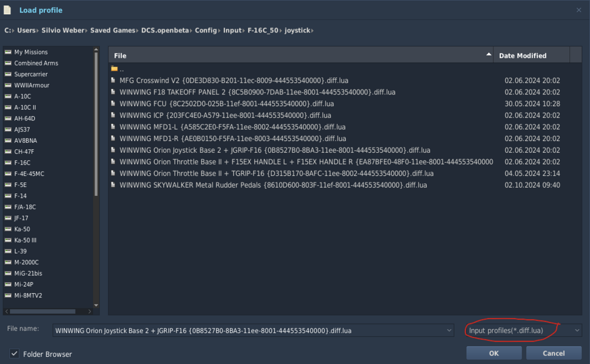Open the Input profiles file type dropdown
This screenshot has height=364, width=590.
[523, 330]
